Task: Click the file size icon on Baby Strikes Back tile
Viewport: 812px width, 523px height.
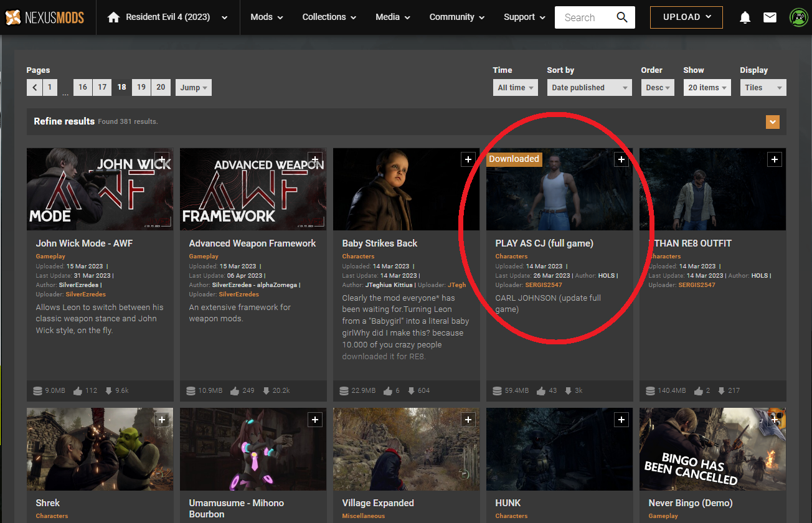Action: 344,391
